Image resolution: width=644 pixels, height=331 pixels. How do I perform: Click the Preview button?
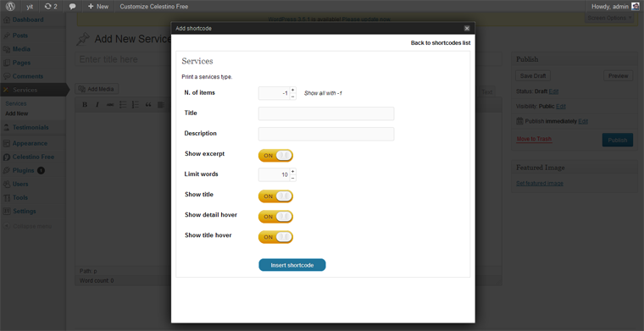618,76
